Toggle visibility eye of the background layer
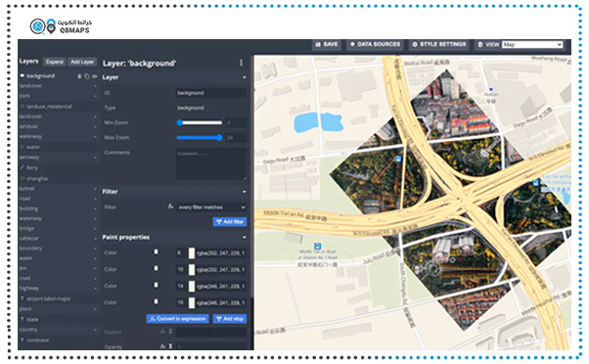 94,76
